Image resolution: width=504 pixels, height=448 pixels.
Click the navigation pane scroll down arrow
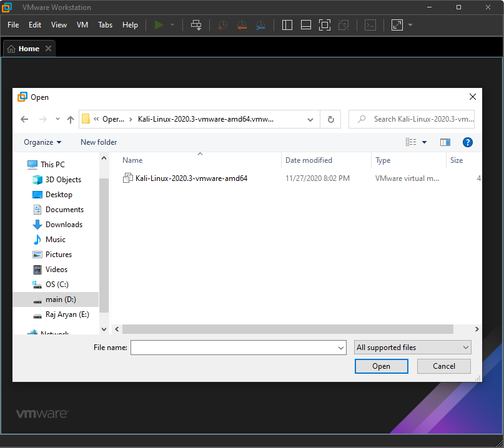click(104, 329)
